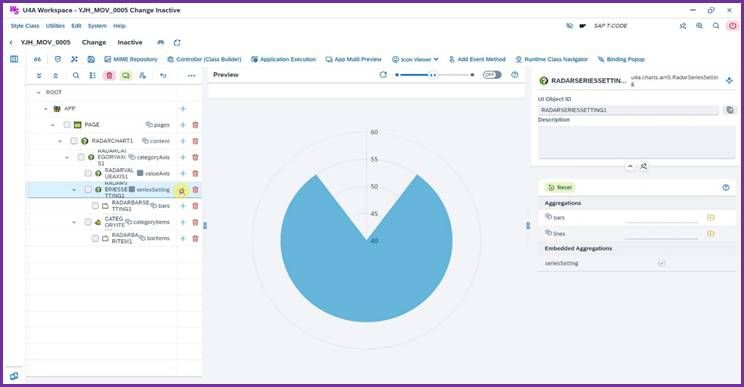Open the System menu
This screenshot has width=744, height=387.
coord(97,26)
